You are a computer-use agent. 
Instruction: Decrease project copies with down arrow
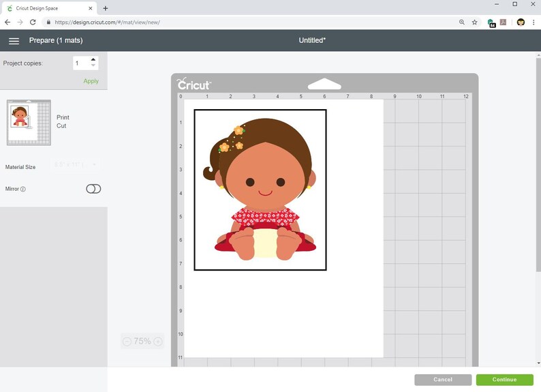[x=93, y=65]
